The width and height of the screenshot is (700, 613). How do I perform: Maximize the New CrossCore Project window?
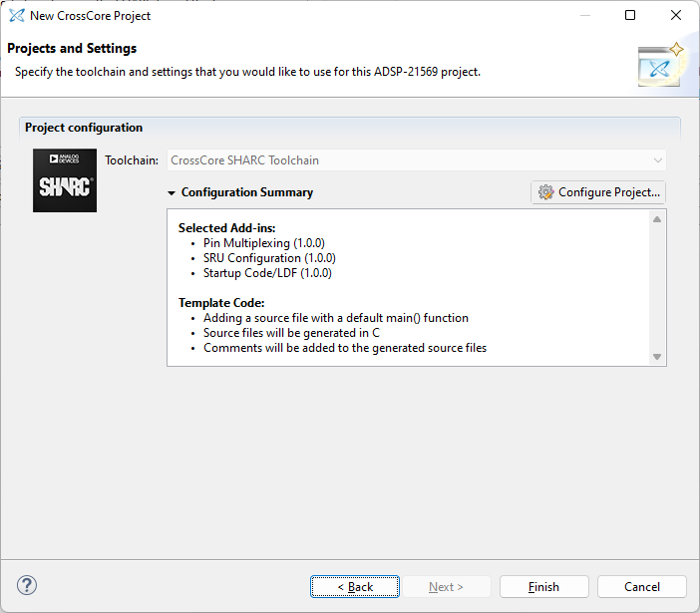[x=630, y=16]
